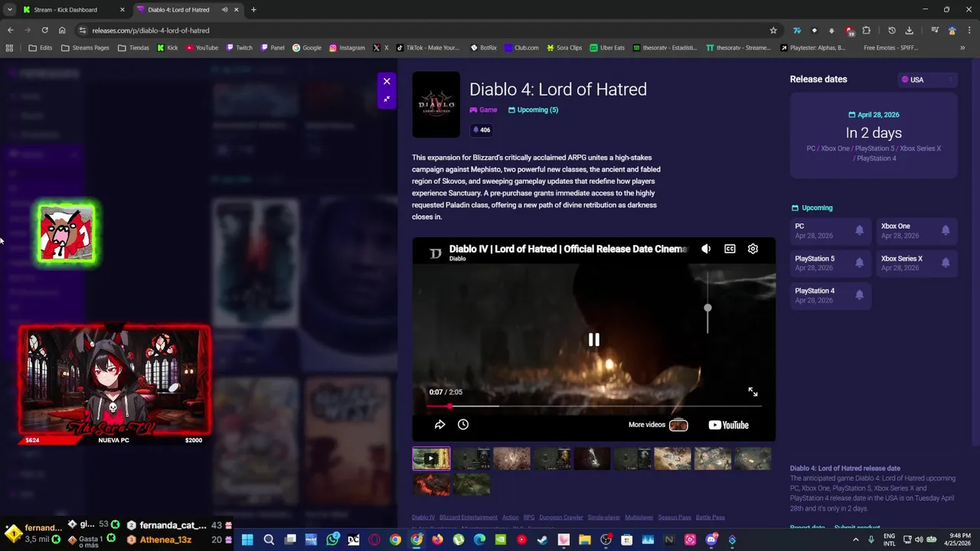Open the USA region selector

pyautogui.click(x=927, y=80)
